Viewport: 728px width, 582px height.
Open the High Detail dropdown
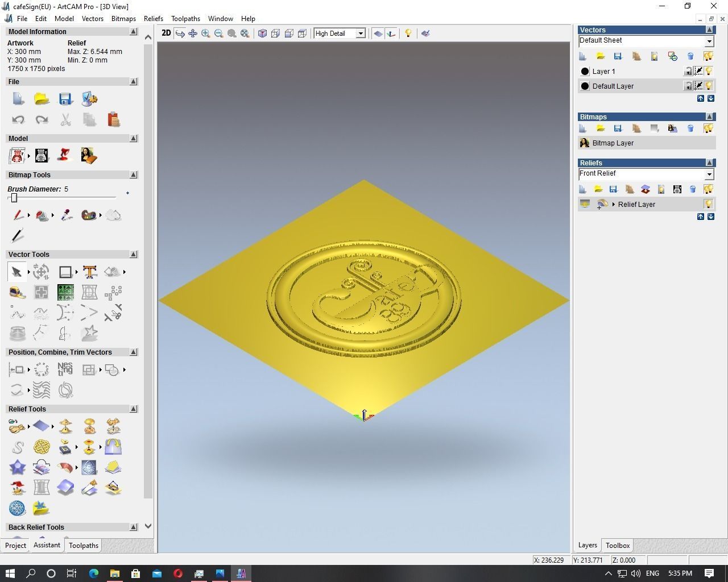pos(360,34)
